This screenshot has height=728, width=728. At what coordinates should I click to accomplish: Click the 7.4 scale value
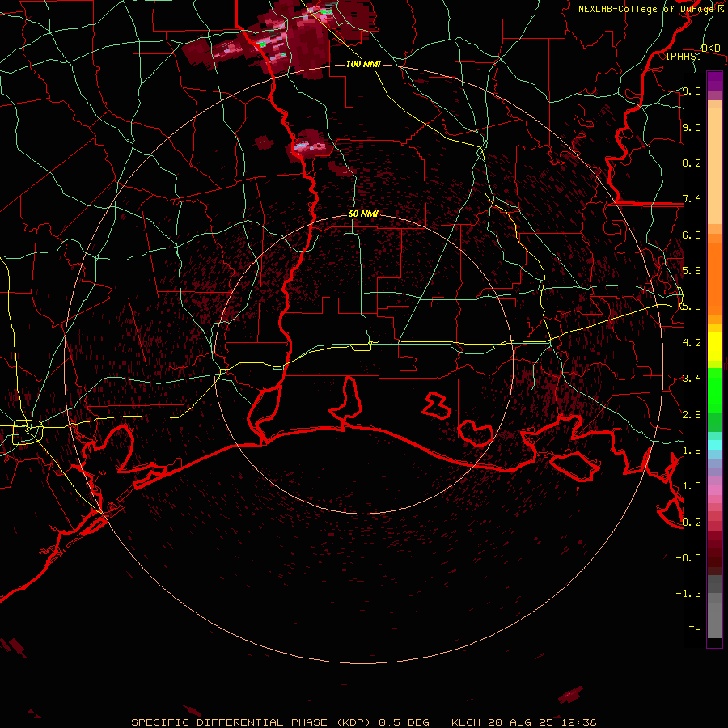[x=692, y=199]
